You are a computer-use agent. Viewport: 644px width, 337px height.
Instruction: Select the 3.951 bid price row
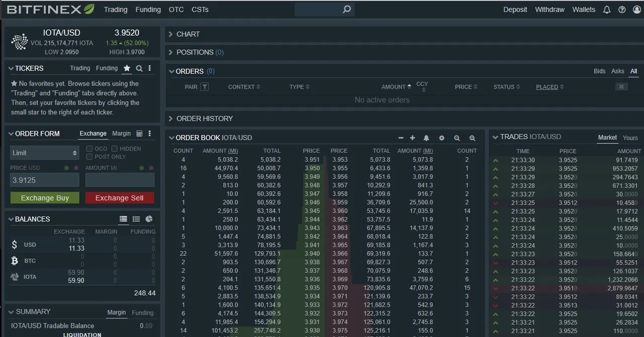[x=247, y=160]
